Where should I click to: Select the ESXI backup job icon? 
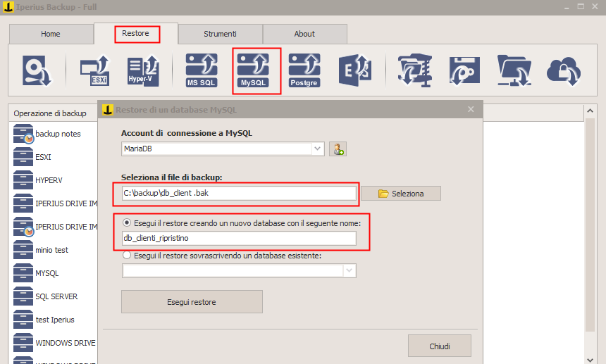click(x=23, y=157)
